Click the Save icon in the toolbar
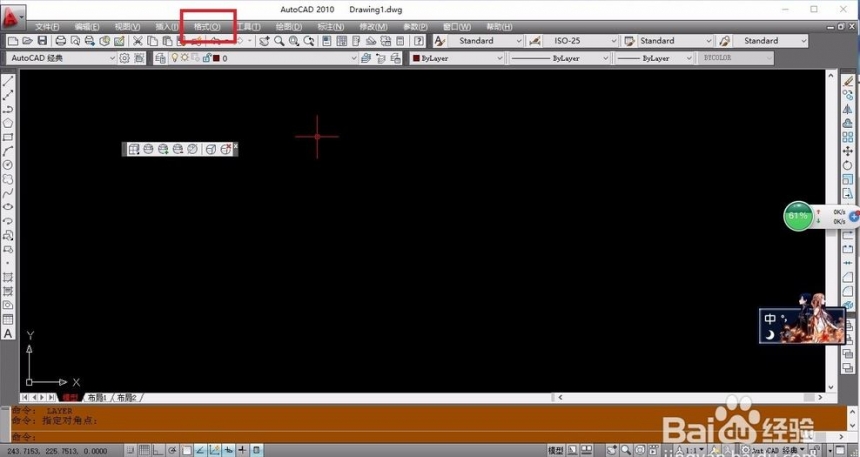Image resolution: width=860 pixels, height=457 pixels. coord(42,41)
